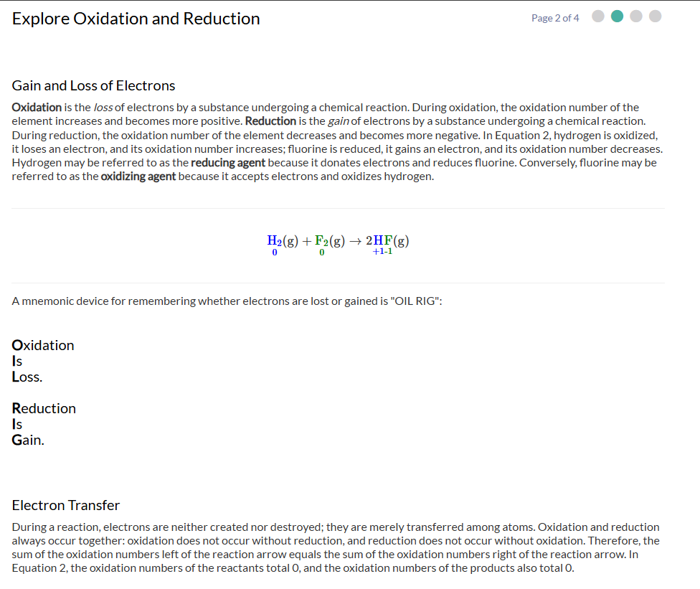Go to the first page dot
Viewport: 700px width, 589px height.
pos(597,17)
